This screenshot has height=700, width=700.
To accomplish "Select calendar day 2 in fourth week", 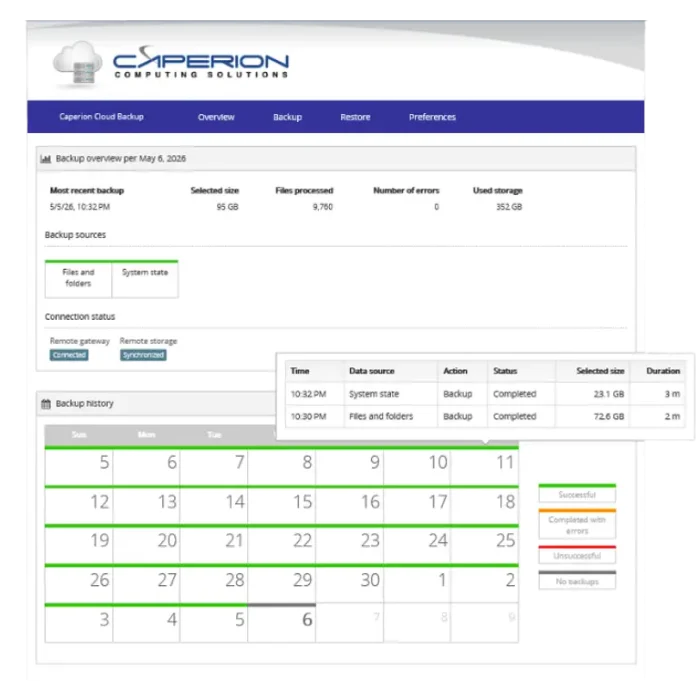I will pyautogui.click(x=484, y=583).
